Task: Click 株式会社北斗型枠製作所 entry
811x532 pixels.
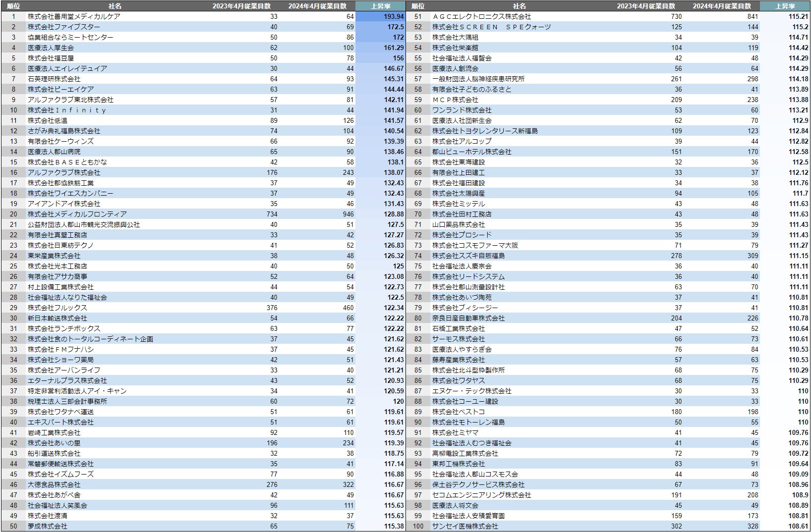Action: pos(468,370)
